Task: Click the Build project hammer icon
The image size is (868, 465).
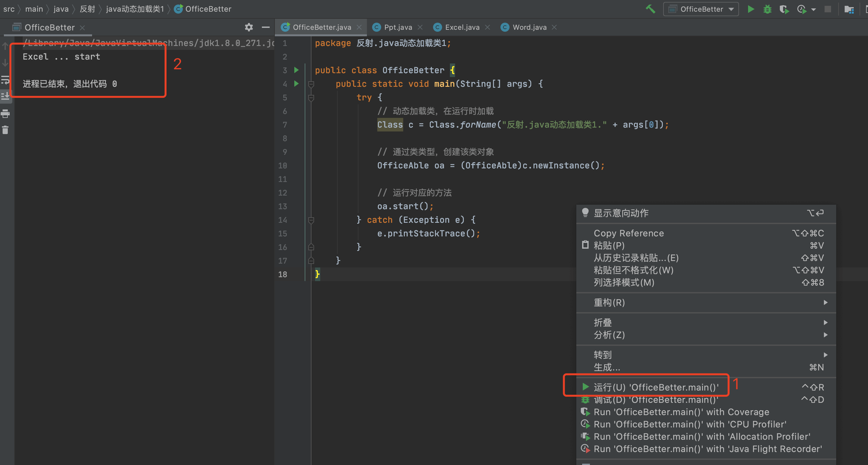Action: click(x=650, y=9)
